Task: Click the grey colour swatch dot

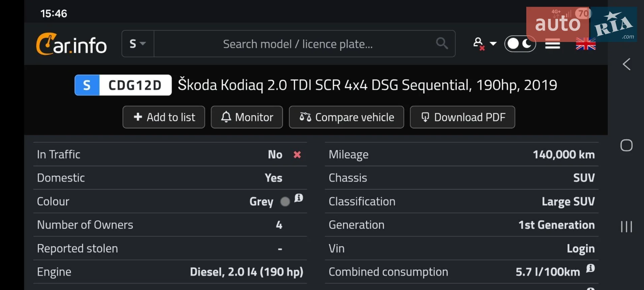Action: (285, 202)
